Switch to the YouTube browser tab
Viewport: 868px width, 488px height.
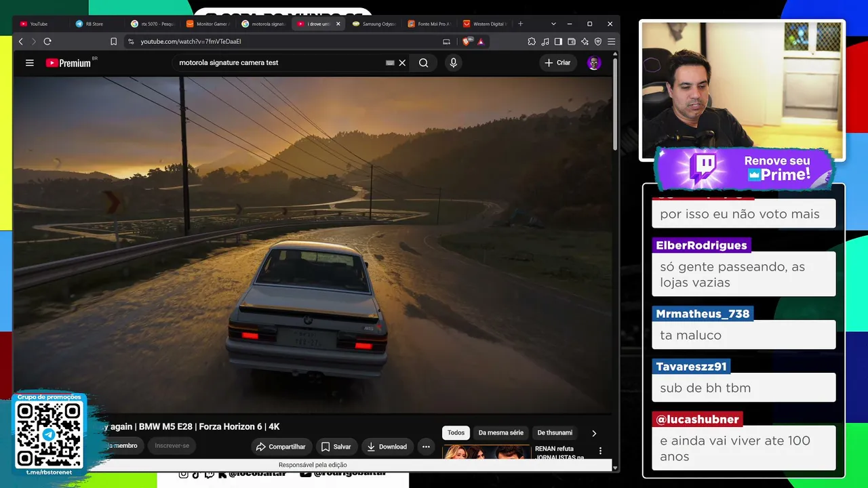coord(41,24)
